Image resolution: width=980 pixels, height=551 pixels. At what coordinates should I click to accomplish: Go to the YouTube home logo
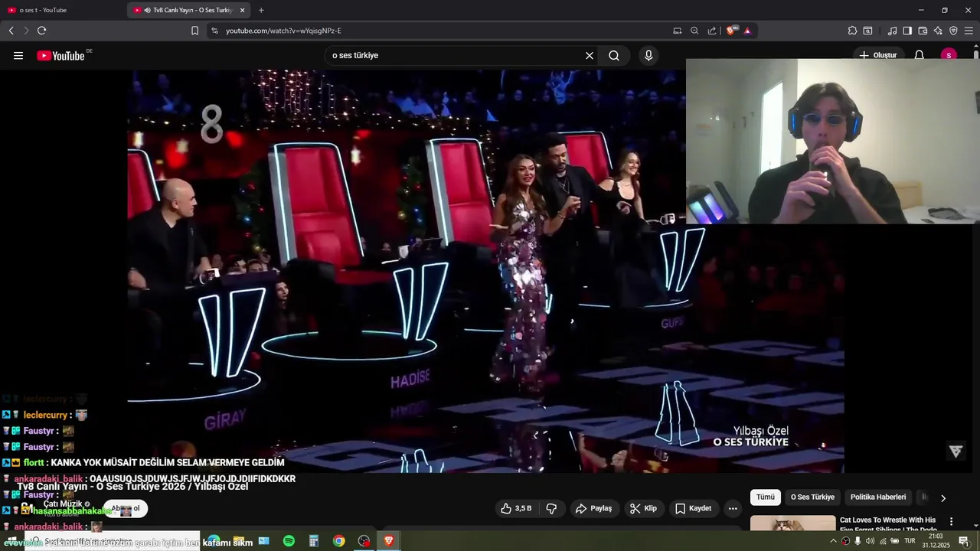click(x=60, y=56)
